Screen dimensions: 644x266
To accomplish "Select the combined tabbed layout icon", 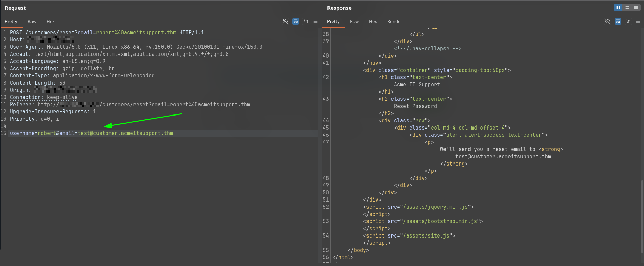I will 636,8.
